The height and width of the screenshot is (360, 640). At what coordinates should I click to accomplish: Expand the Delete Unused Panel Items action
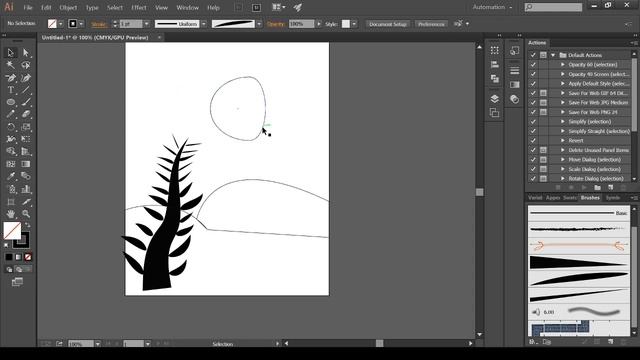563,150
